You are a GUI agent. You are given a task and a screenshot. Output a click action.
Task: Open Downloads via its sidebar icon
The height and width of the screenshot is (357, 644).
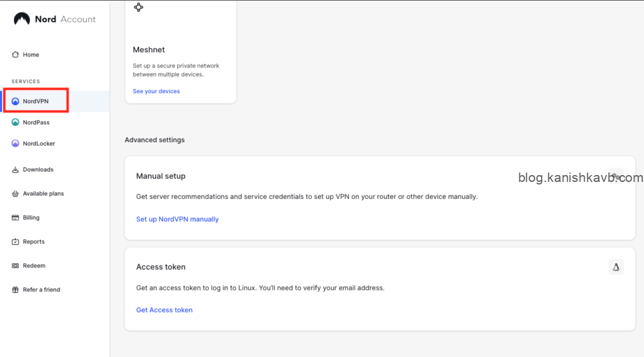[16, 170]
